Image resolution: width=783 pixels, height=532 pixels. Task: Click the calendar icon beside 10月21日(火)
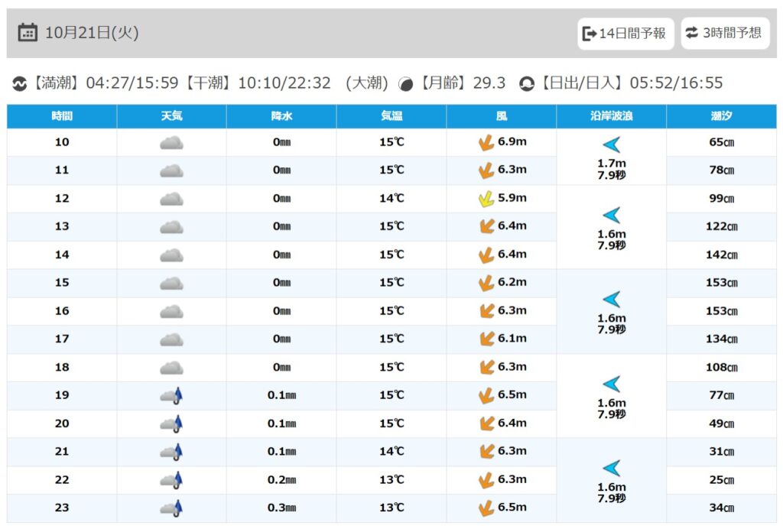coord(28,33)
